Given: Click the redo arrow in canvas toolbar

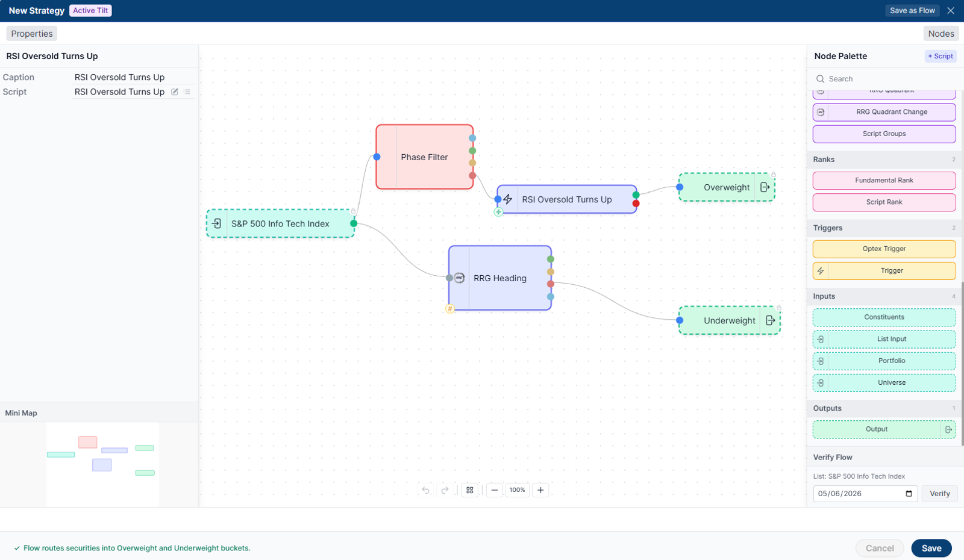Looking at the screenshot, I should (x=445, y=490).
